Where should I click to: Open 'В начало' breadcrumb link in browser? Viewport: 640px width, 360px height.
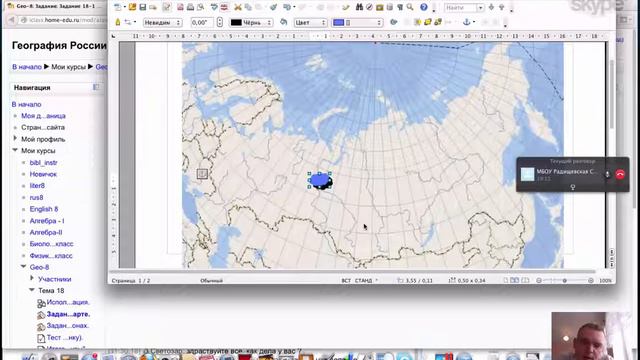point(27,67)
